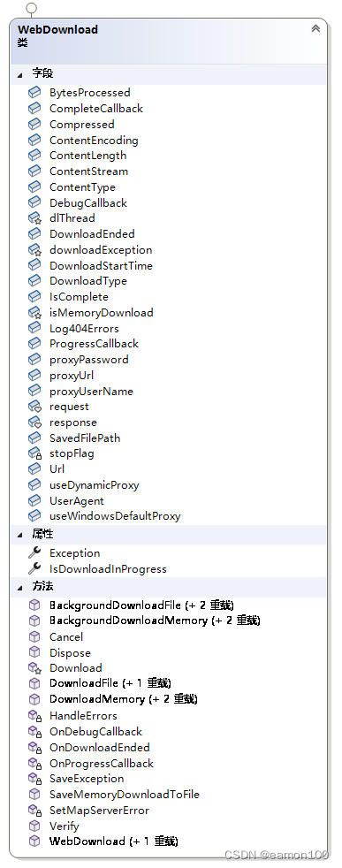Click the Download protected method icon
The width and height of the screenshot is (342, 868).
34,668
